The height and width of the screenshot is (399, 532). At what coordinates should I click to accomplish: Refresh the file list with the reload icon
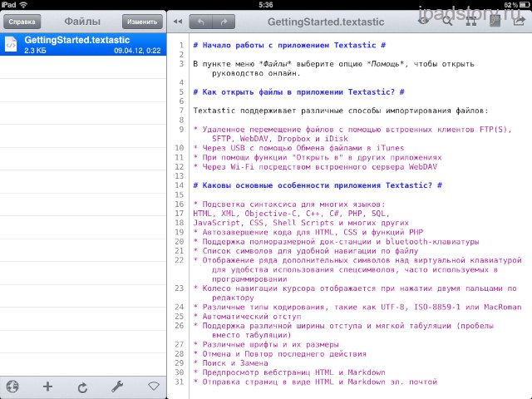[x=82, y=387]
